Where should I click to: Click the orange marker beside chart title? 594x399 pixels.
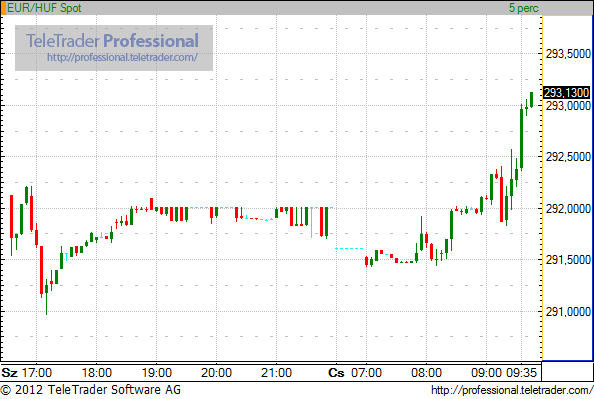(x=3, y=8)
